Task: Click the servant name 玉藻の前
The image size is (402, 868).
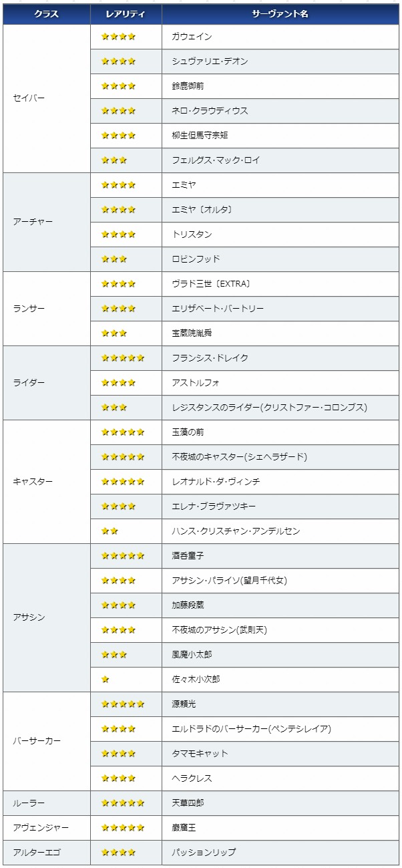Action: pos(188,432)
